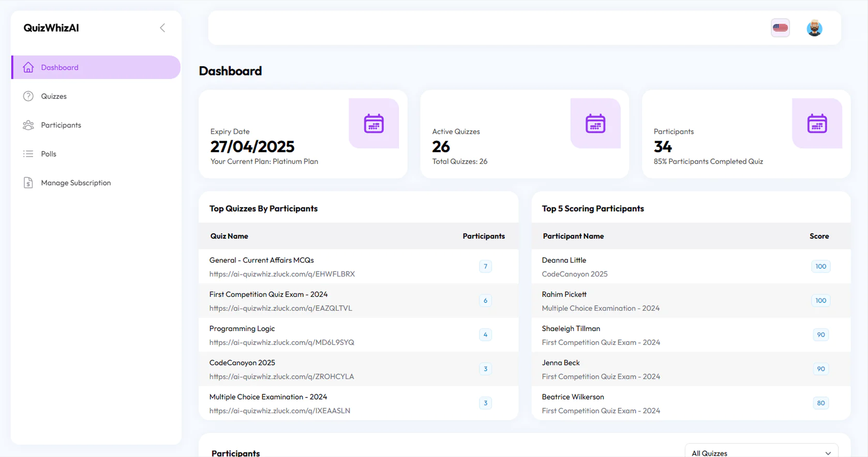Go to the Quizzes menu item

coord(54,96)
